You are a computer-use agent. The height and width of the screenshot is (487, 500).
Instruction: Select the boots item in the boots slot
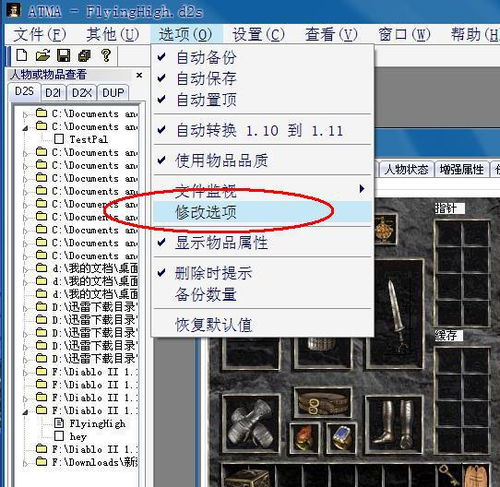pyautogui.click(x=394, y=424)
